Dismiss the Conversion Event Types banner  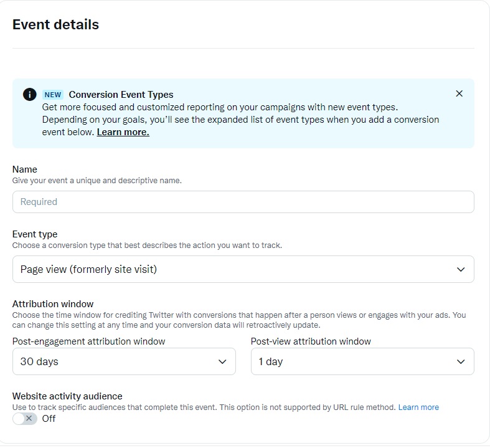pyautogui.click(x=459, y=93)
